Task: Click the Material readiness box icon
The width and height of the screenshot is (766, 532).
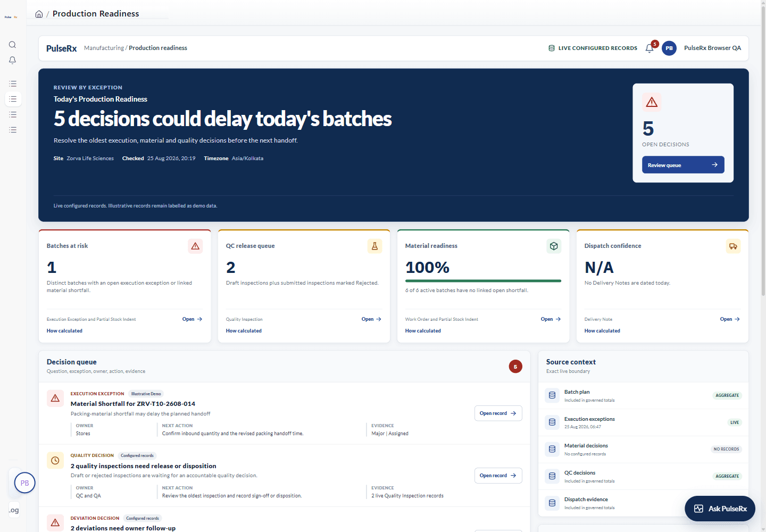Action: click(x=554, y=246)
